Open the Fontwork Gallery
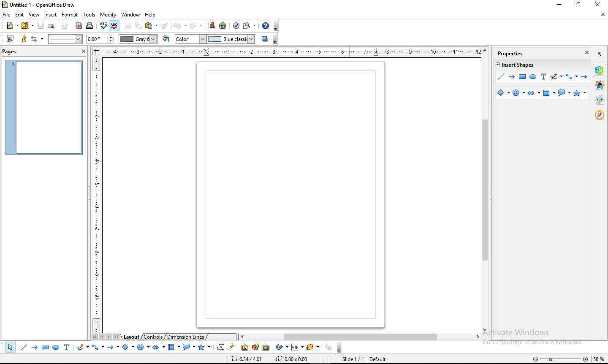The height and width of the screenshot is (364, 608). tap(245, 347)
